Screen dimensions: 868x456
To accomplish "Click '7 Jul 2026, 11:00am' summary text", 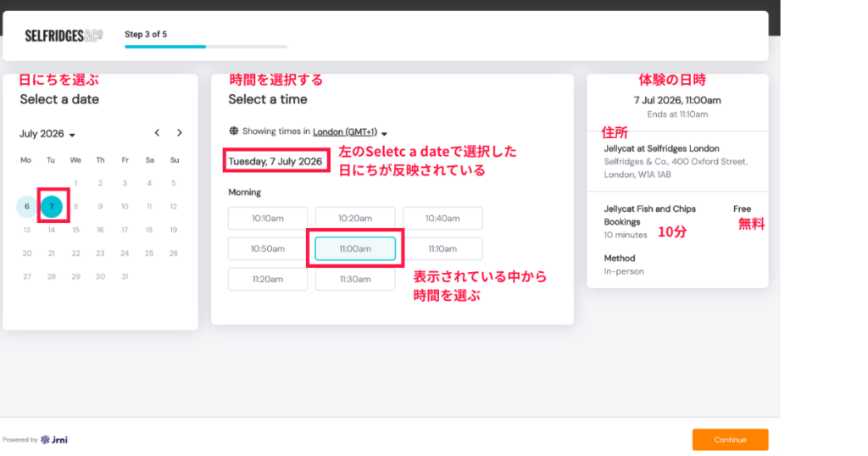I will click(677, 100).
